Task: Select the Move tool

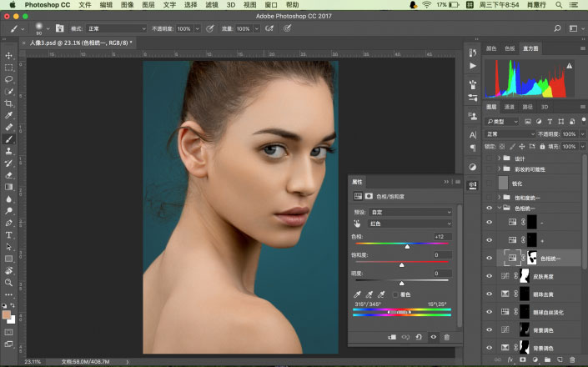Action: pyautogui.click(x=8, y=56)
